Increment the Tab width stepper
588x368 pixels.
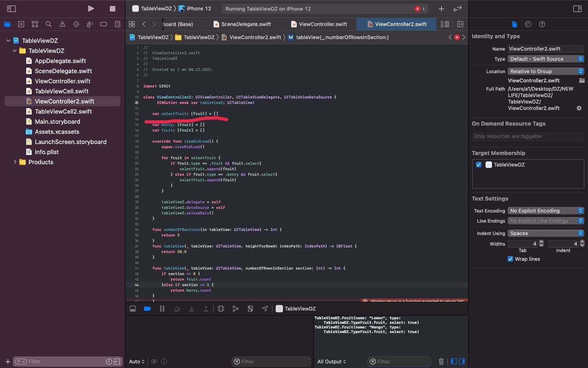click(541, 242)
